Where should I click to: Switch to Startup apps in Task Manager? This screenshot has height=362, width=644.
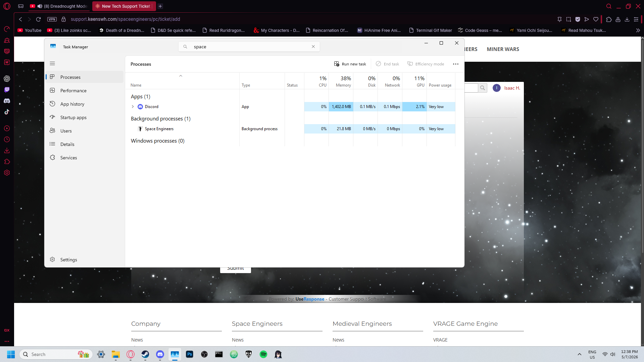click(x=85, y=117)
